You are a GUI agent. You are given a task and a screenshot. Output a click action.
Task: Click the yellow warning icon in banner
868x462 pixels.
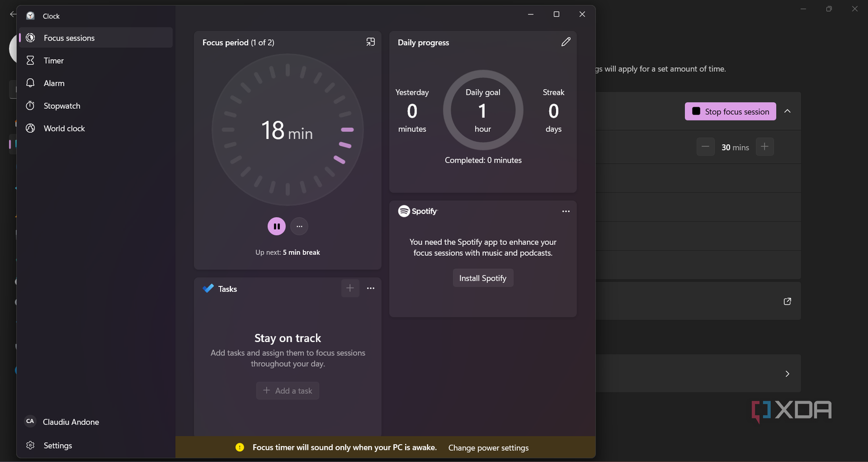click(x=240, y=448)
